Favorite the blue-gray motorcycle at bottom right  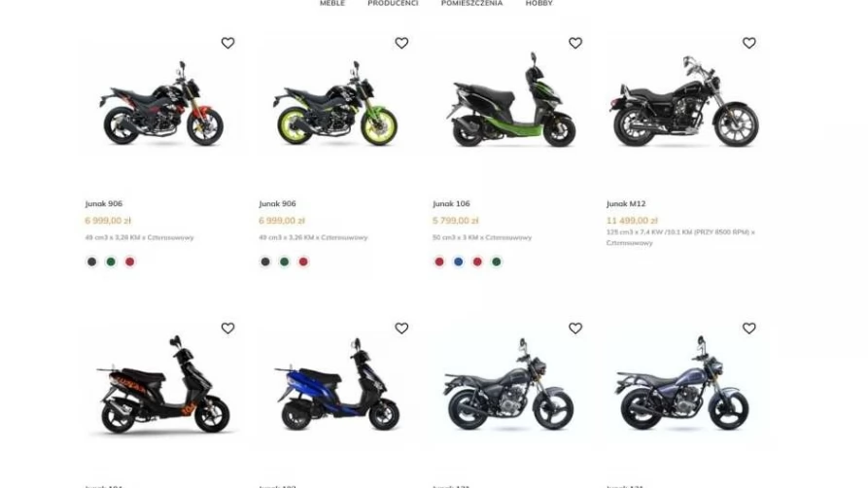tap(749, 328)
